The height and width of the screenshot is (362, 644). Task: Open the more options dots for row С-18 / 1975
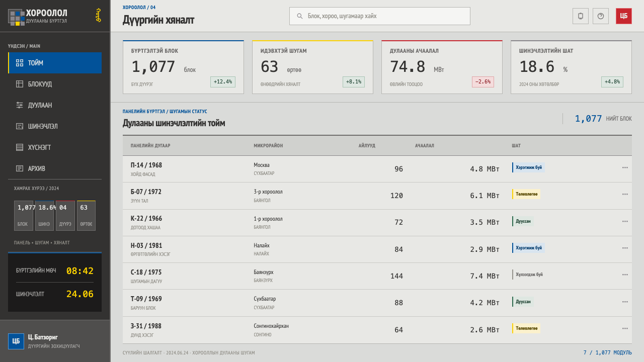pyautogui.click(x=625, y=275)
